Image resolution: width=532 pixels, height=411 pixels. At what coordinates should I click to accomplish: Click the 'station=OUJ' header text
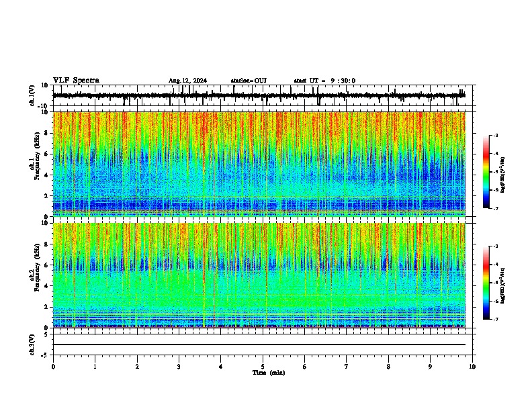pyautogui.click(x=249, y=81)
